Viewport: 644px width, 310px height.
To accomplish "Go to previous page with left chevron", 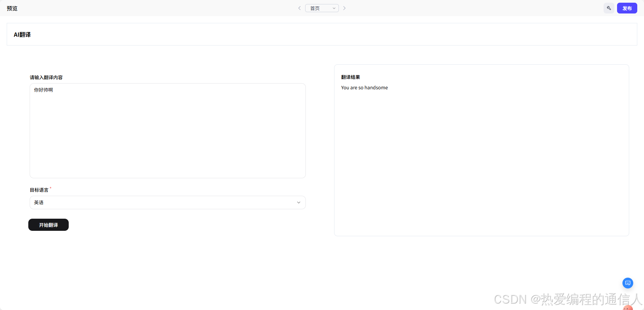I will [x=299, y=8].
